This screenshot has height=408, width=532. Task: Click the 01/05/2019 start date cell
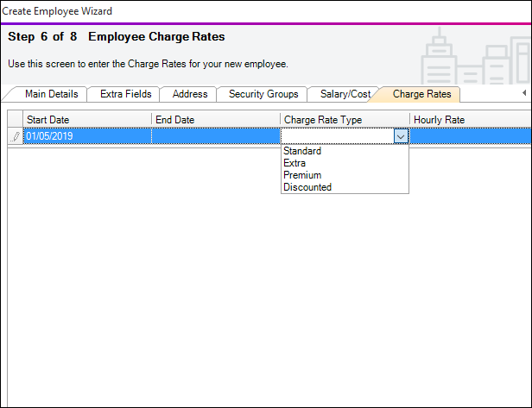pos(86,136)
